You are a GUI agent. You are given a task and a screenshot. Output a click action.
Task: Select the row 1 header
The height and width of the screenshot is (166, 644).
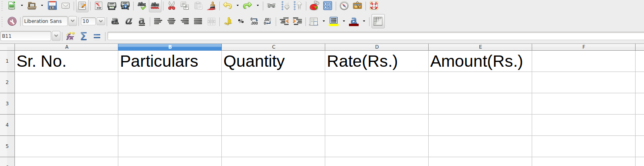tap(7, 61)
